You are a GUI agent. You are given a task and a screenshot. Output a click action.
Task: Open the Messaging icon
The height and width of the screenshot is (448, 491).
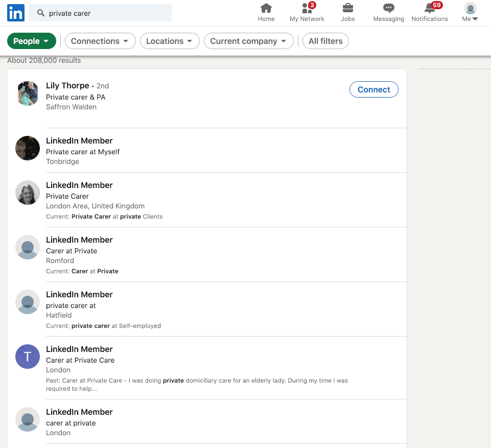[x=388, y=9]
